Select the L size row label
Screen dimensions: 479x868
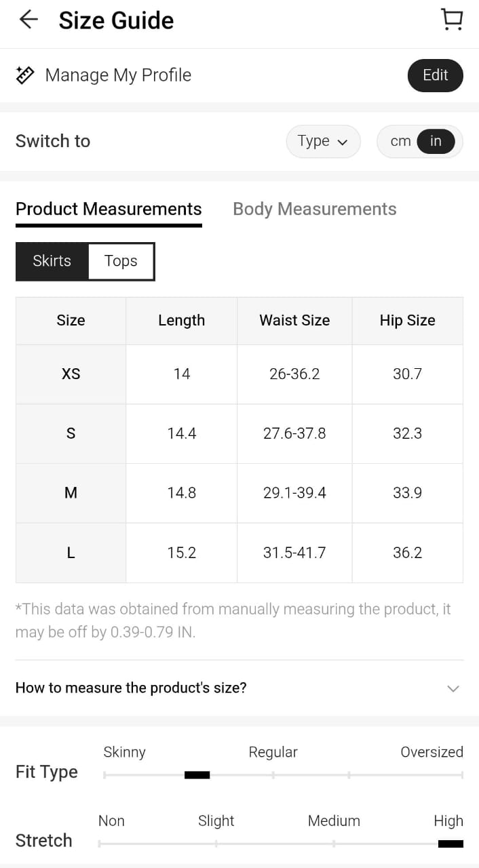(71, 553)
